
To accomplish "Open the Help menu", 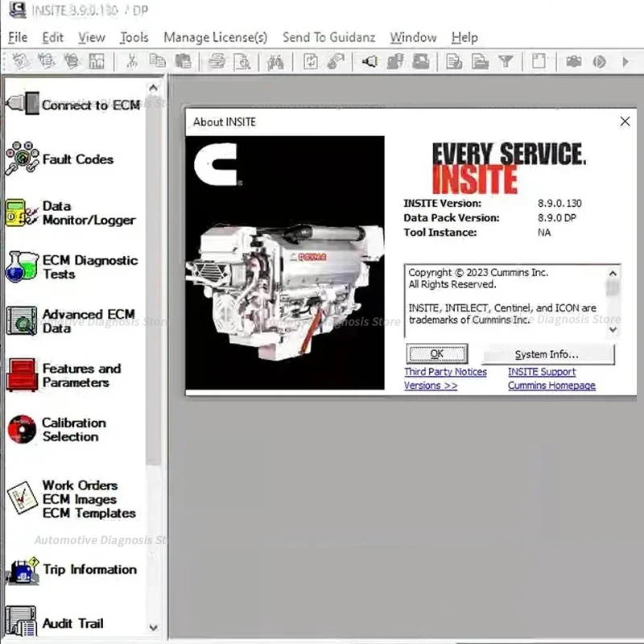I will pyautogui.click(x=464, y=37).
